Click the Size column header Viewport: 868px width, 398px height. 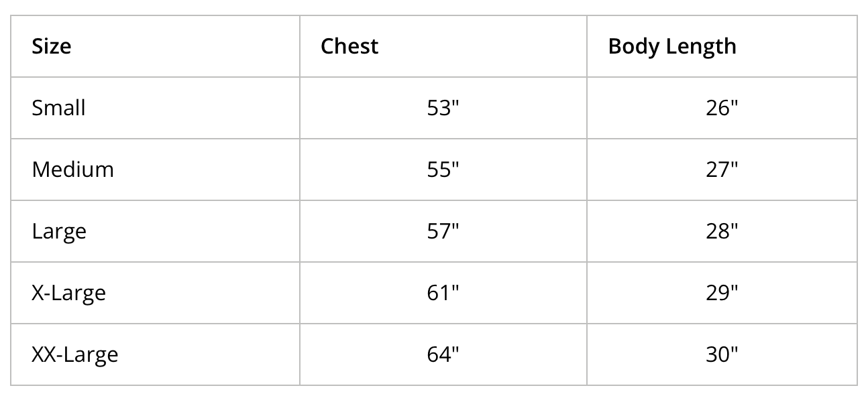tap(52, 46)
